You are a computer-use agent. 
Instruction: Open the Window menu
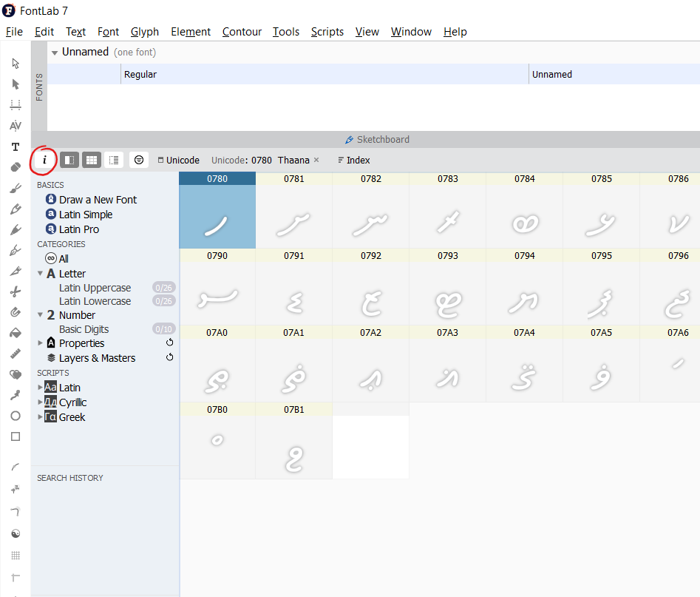[411, 32]
